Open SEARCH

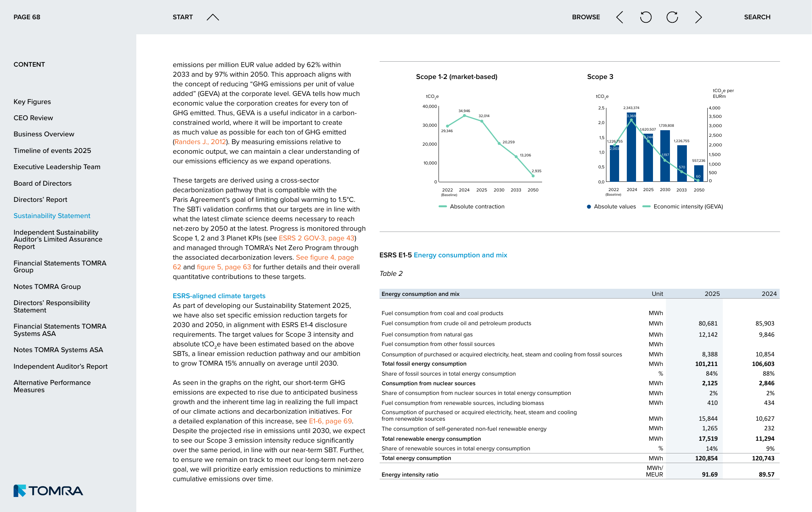coord(757,17)
